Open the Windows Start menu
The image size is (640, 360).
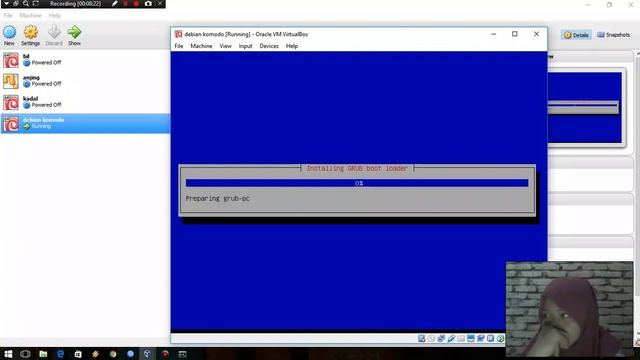(8, 354)
